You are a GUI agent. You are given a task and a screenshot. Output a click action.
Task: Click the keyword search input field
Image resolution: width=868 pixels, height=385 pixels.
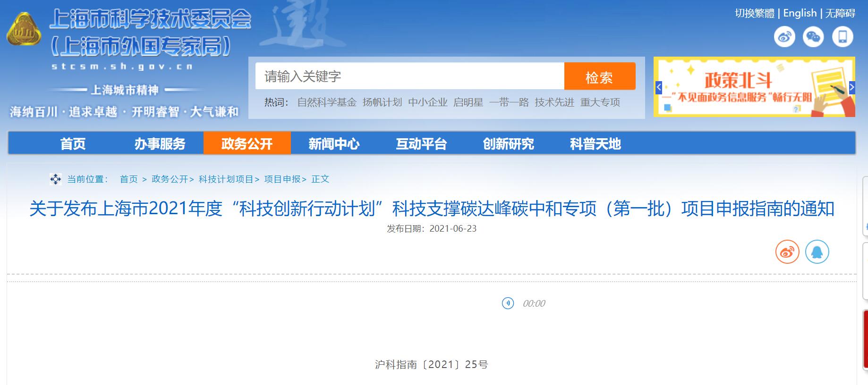tap(409, 76)
